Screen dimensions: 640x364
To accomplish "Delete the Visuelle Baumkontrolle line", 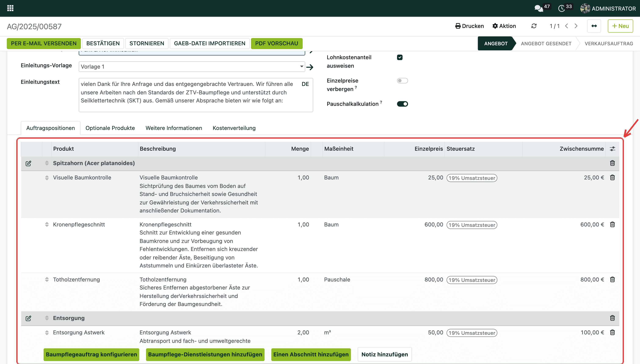I will (612, 178).
